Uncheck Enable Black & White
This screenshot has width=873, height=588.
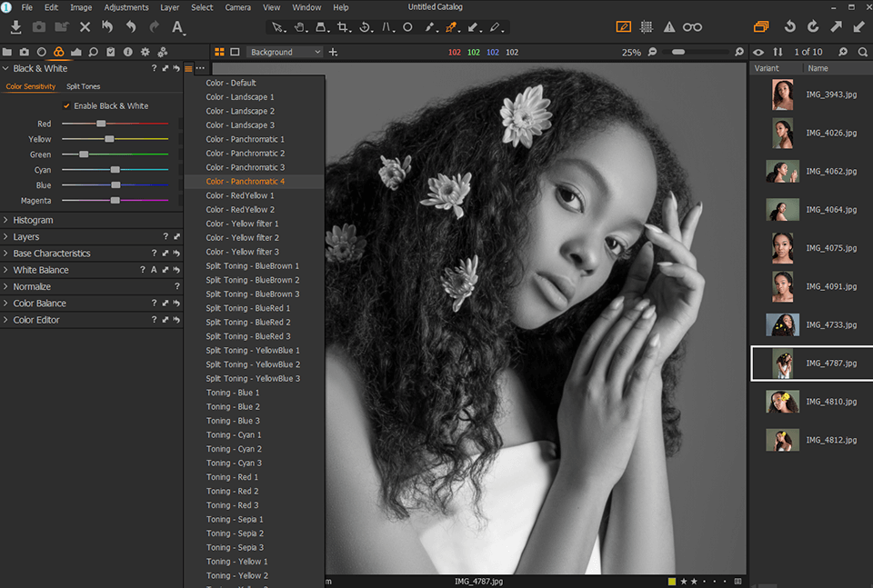pyautogui.click(x=67, y=105)
